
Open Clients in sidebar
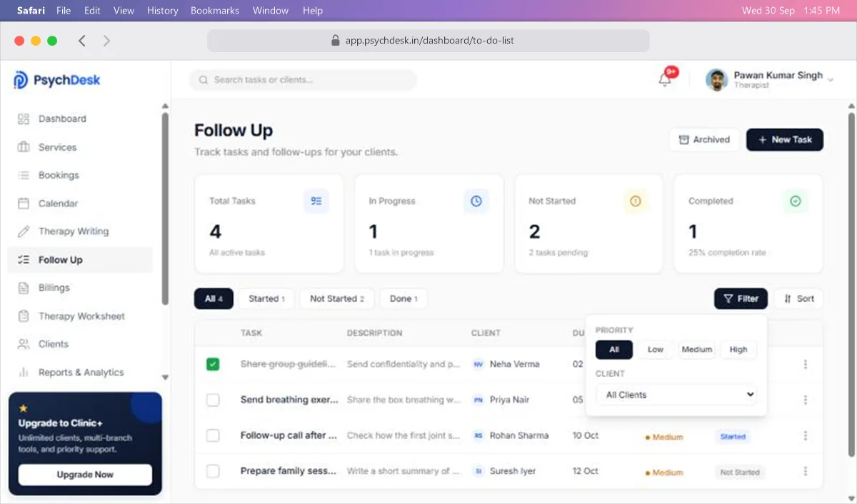click(x=80, y=344)
